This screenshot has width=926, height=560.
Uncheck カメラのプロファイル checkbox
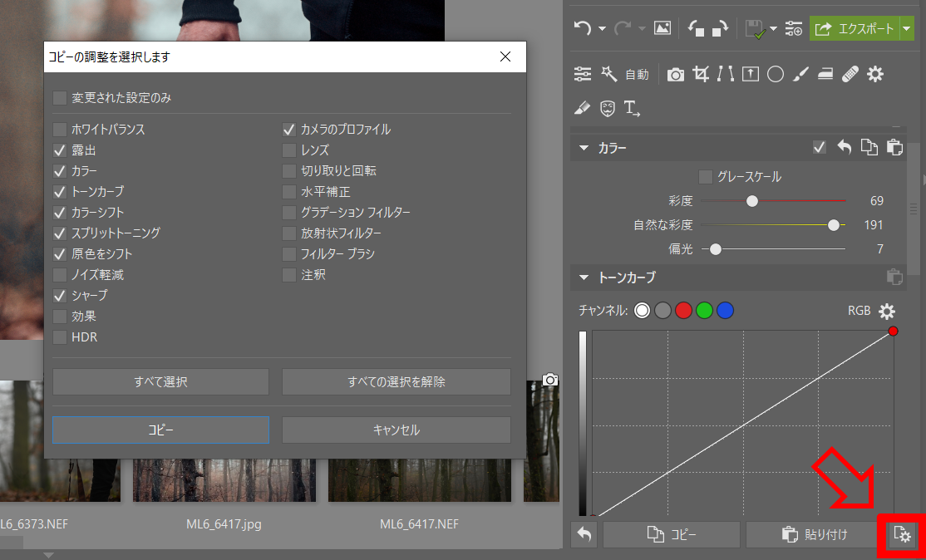pos(288,130)
